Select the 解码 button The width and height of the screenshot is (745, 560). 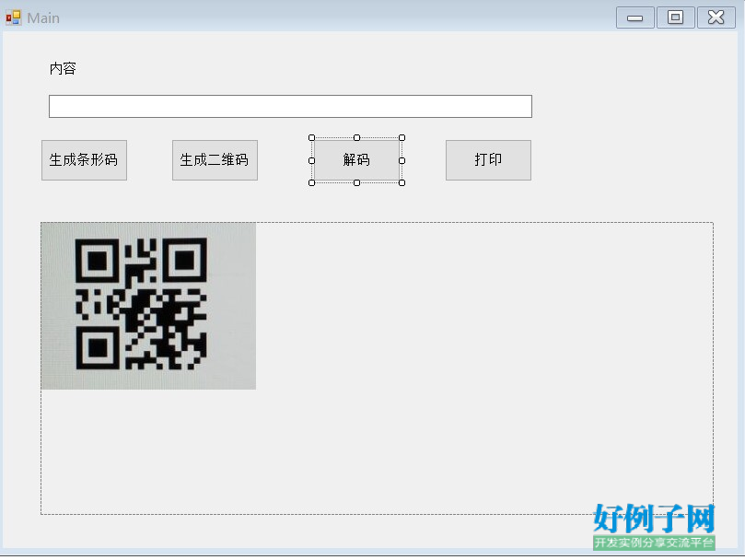click(356, 160)
